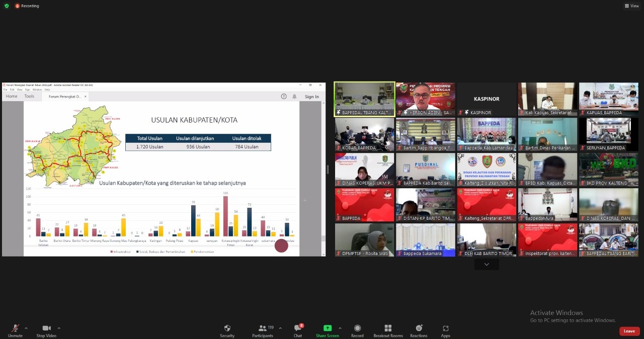Click the encryption shield icon in top left
This screenshot has width=644, height=339.
(6, 6)
